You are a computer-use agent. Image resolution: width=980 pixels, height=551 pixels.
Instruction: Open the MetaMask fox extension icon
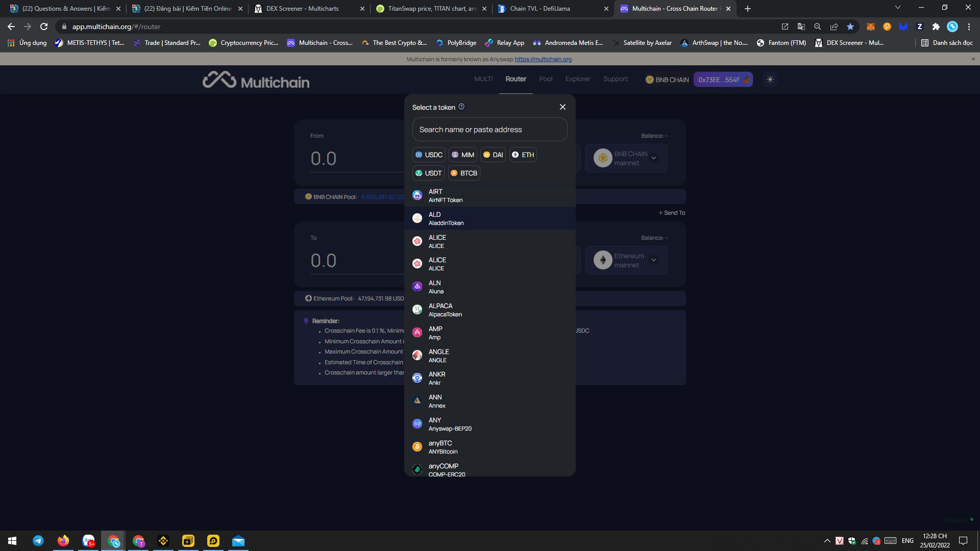(871, 27)
